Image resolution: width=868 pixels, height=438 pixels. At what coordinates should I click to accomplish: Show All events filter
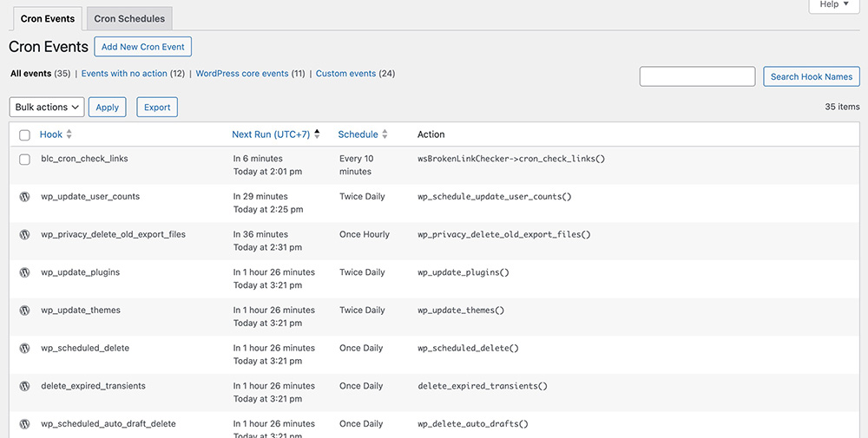(x=31, y=74)
